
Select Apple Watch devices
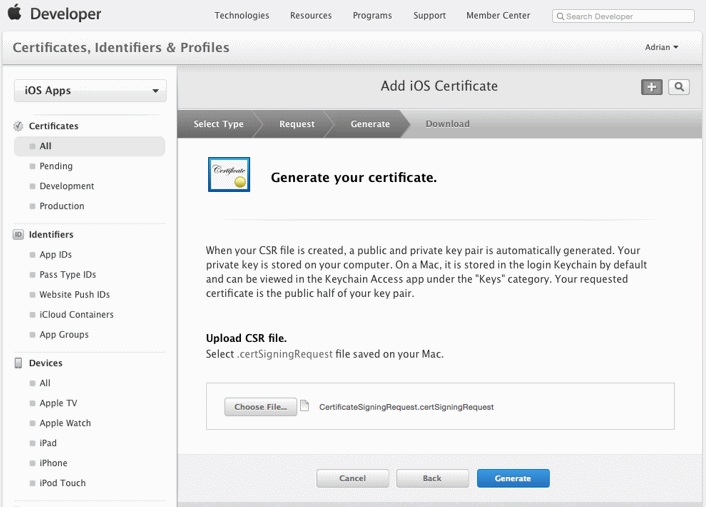pyautogui.click(x=65, y=423)
